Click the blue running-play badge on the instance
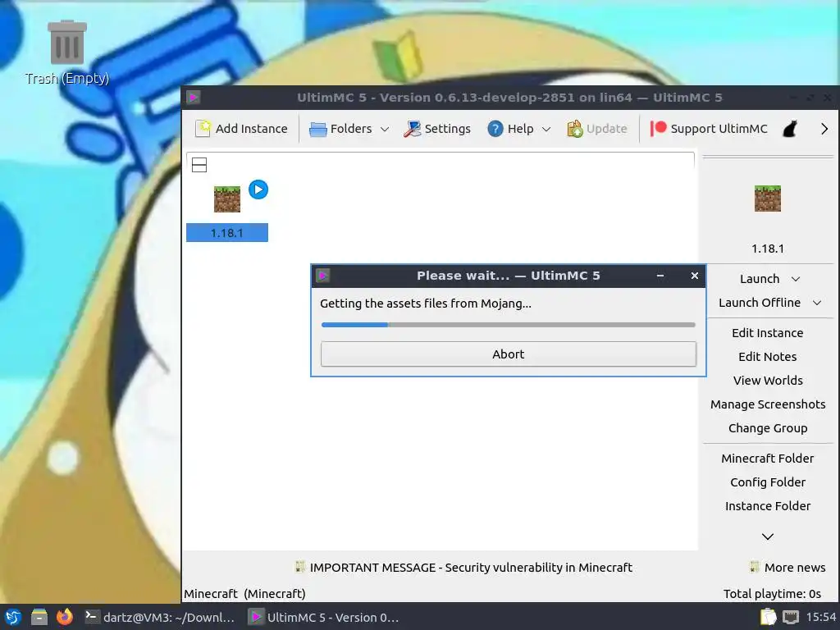840x630 pixels. 258,189
